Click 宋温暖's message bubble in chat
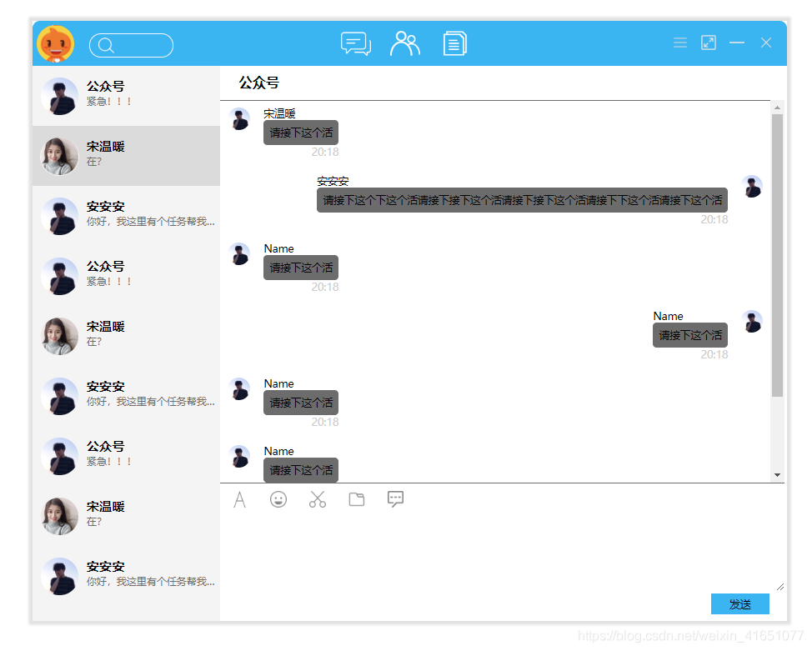Image resolution: width=812 pixels, height=651 pixels. tap(301, 133)
